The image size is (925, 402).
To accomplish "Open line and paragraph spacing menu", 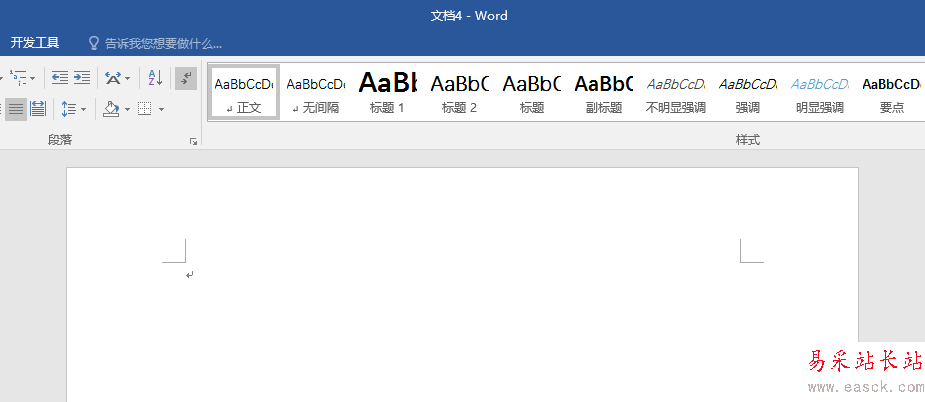I will tap(74, 109).
